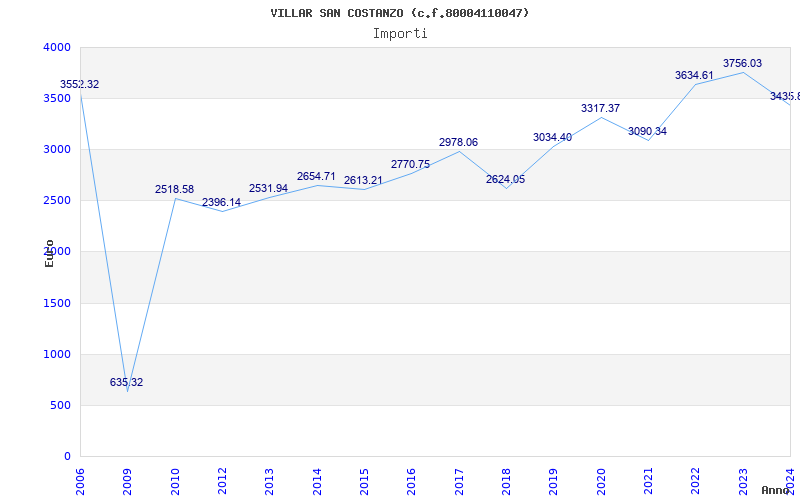Select the 2396.14 data label
Image resolution: width=800 pixels, height=500 pixels.
(221, 202)
